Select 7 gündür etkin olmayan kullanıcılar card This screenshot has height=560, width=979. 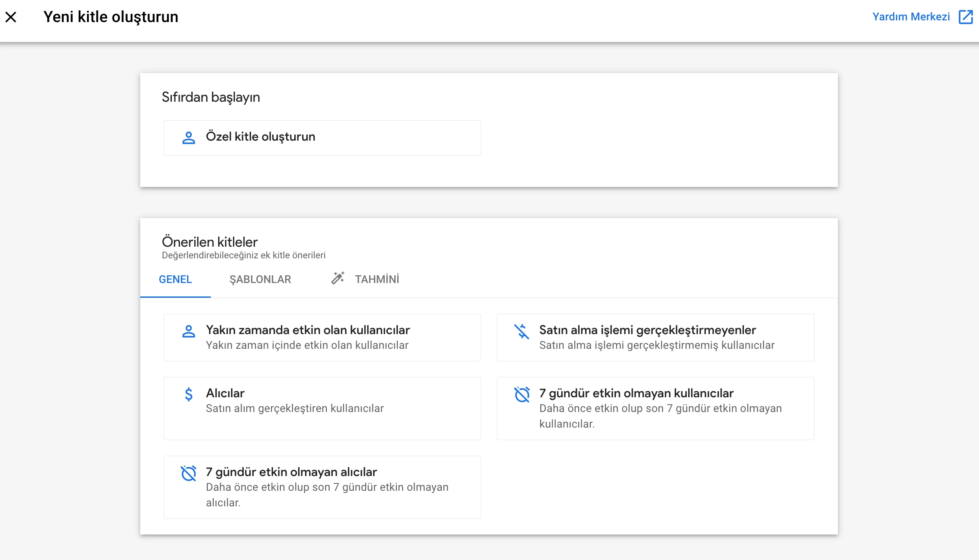[x=655, y=408]
